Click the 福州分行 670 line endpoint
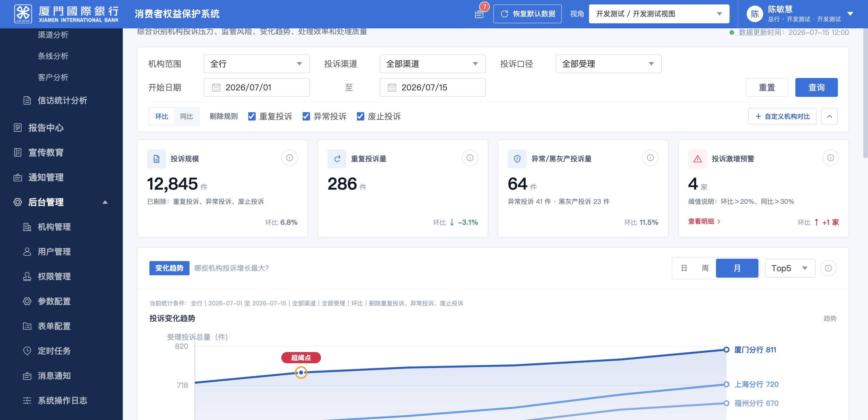 727,403
